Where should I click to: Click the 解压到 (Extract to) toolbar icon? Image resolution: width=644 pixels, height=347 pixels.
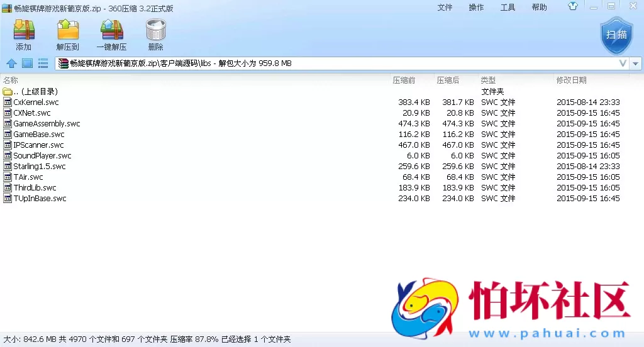68,30
